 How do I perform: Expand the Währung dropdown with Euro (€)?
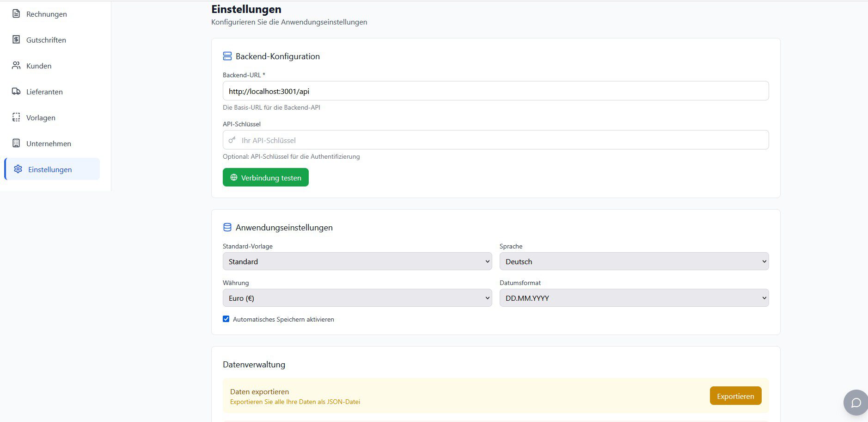[x=357, y=298]
